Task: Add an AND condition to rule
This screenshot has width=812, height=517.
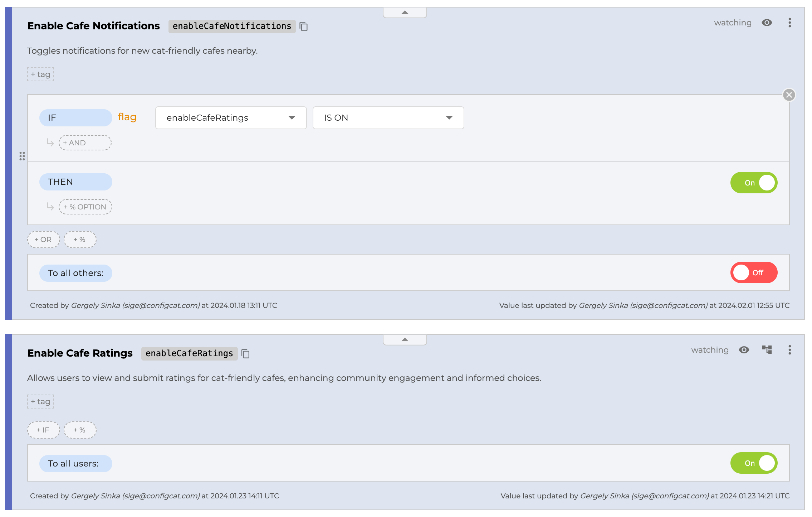Action: click(x=85, y=143)
